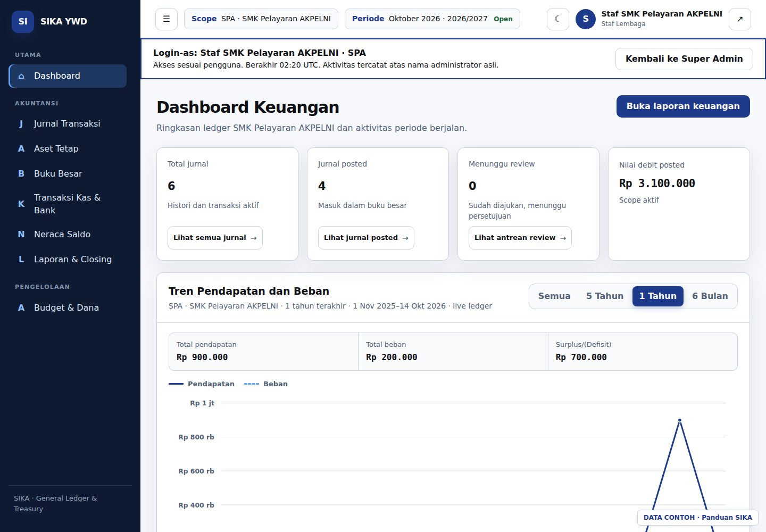Click the Pendapatan peak data point on chart
Image resolution: width=766 pixels, height=532 pixels.
click(680, 420)
